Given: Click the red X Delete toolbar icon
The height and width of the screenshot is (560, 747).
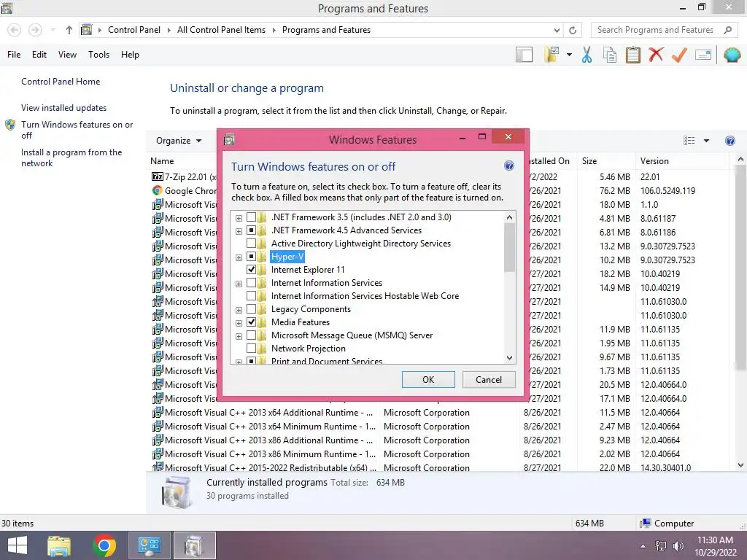Looking at the screenshot, I should point(656,55).
